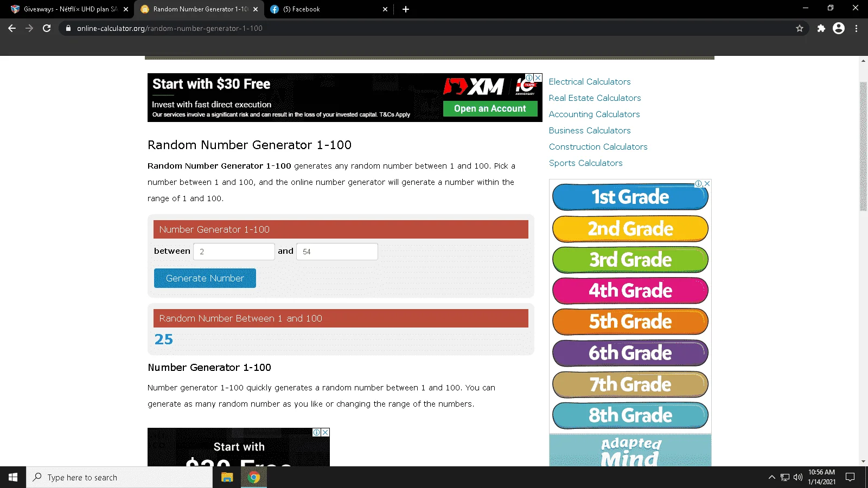This screenshot has height=488, width=868.
Task: Reload the current page
Action: [x=47, y=28]
